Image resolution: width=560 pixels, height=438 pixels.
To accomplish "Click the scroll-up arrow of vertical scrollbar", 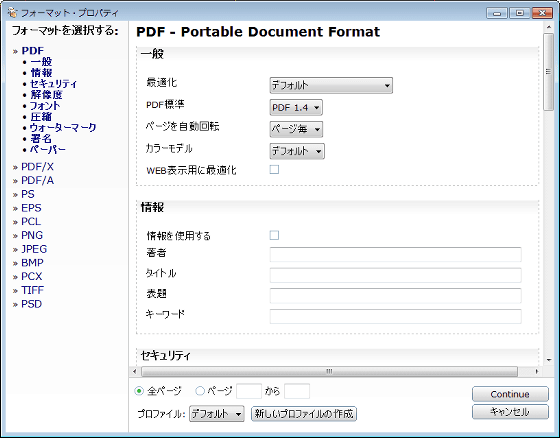I will pyautogui.click(x=549, y=28).
